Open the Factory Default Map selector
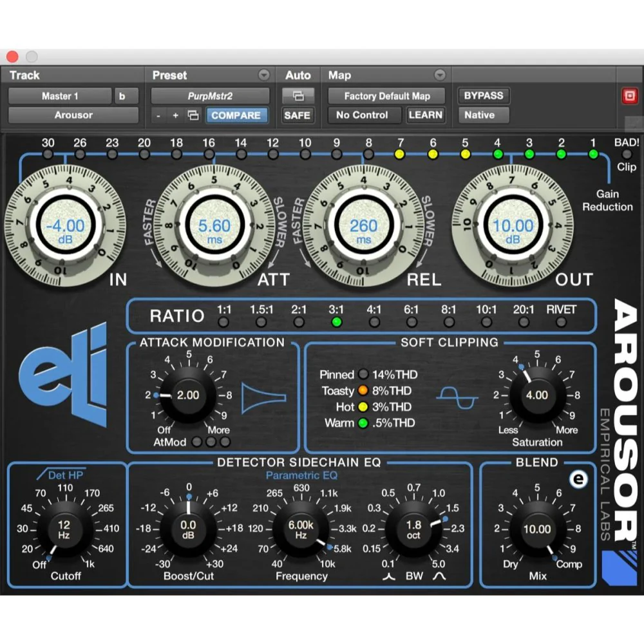 pos(386,96)
